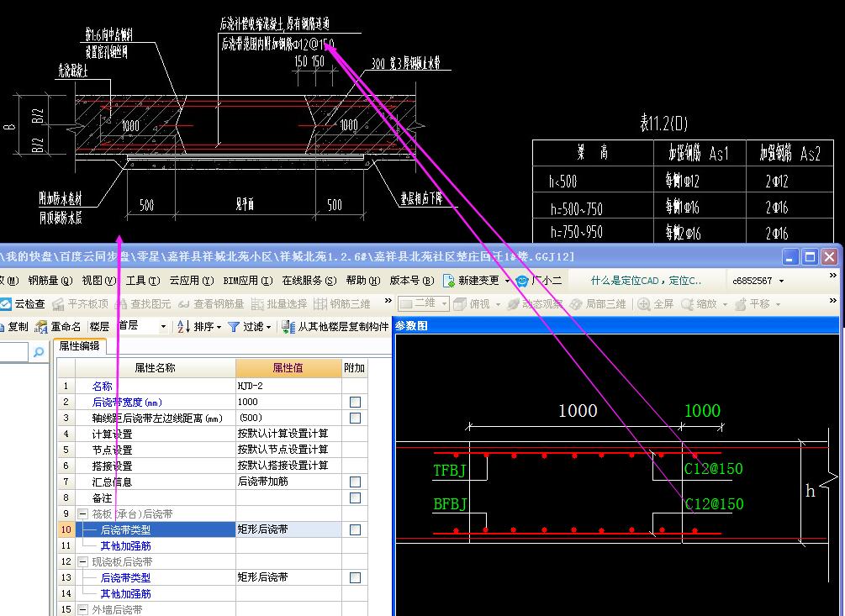Image resolution: width=845 pixels, height=616 pixels.
Task: Collapse the 外墙后浇带 group
Action: click(82, 609)
